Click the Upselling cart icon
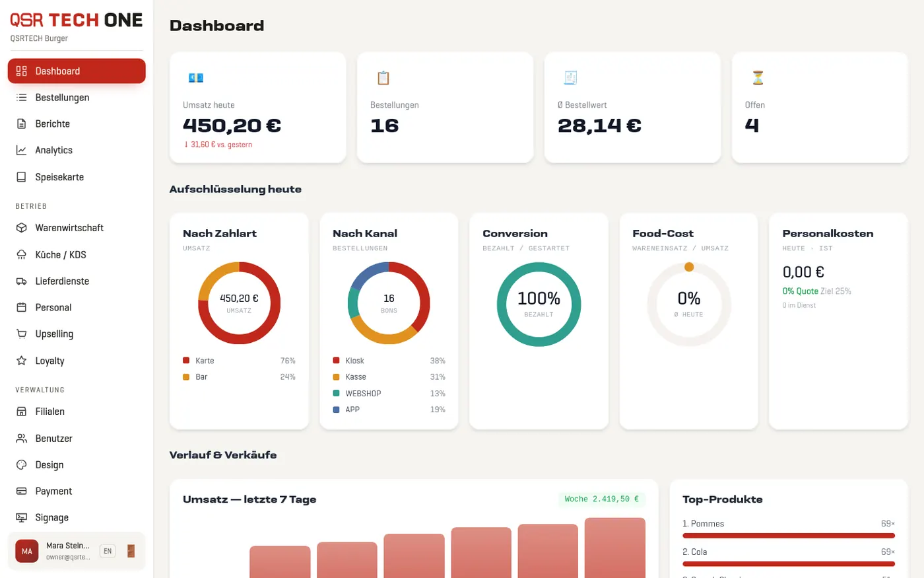 point(22,334)
